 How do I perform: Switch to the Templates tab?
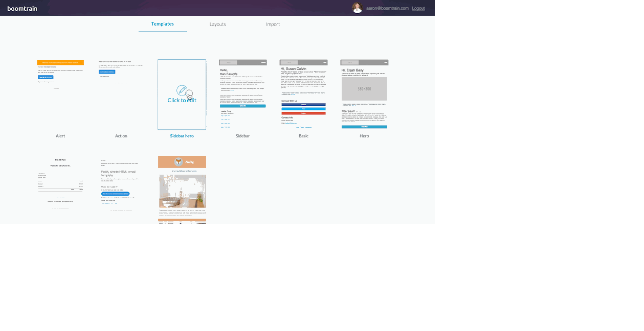pos(162,24)
